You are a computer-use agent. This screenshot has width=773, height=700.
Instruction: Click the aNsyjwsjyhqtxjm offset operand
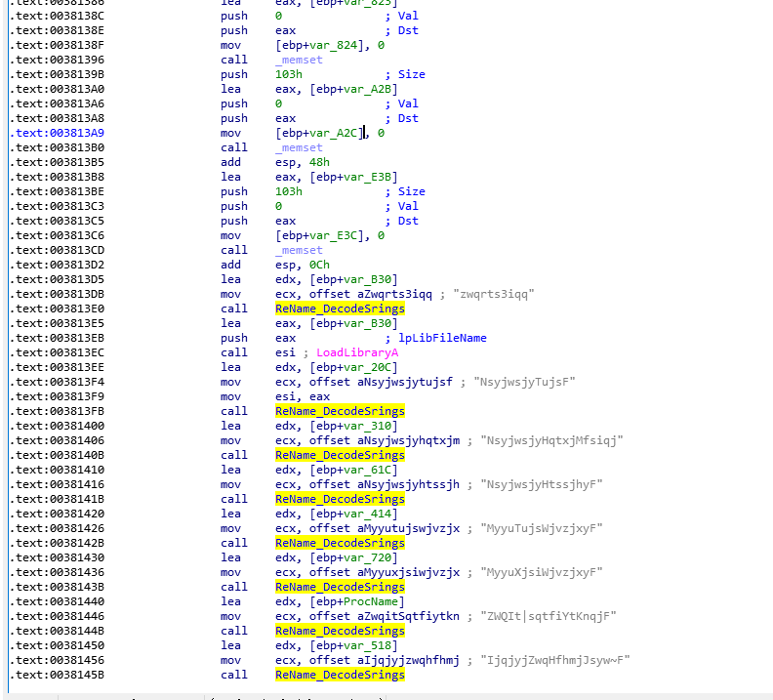411,440
